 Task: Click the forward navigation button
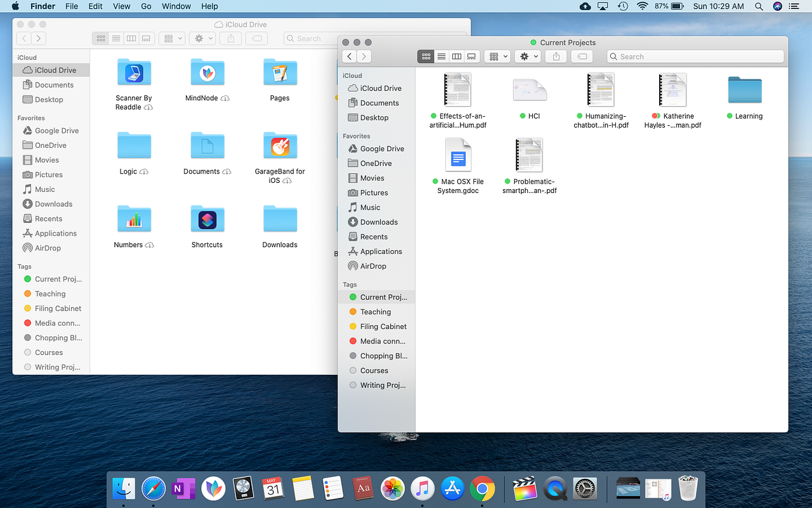[363, 56]
